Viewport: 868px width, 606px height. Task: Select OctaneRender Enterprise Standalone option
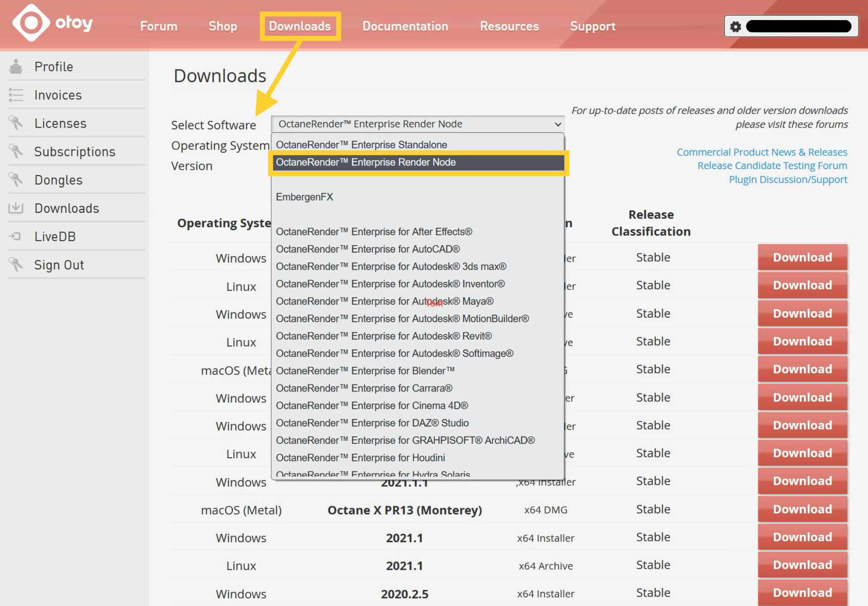[361, 145]
